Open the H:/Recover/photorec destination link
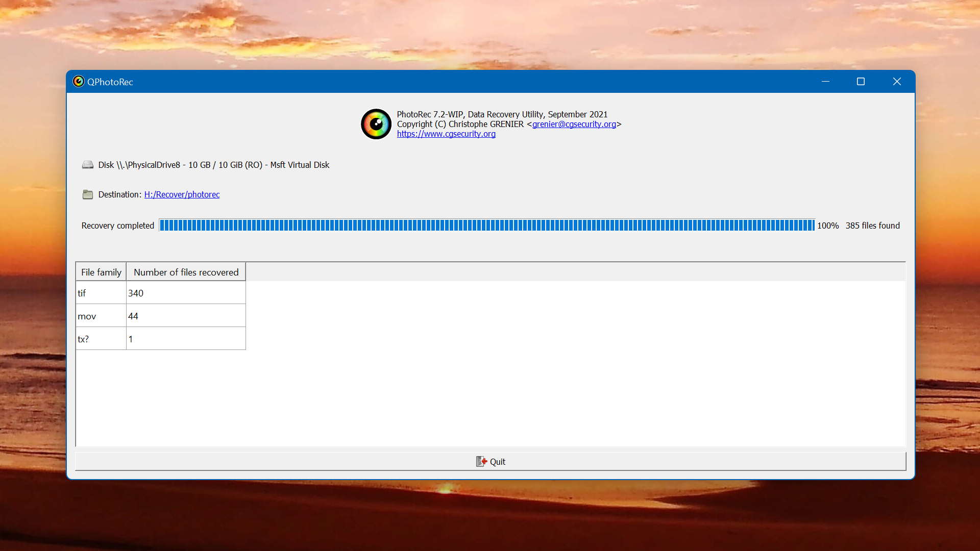980x551 pixels. coord(182,194)
